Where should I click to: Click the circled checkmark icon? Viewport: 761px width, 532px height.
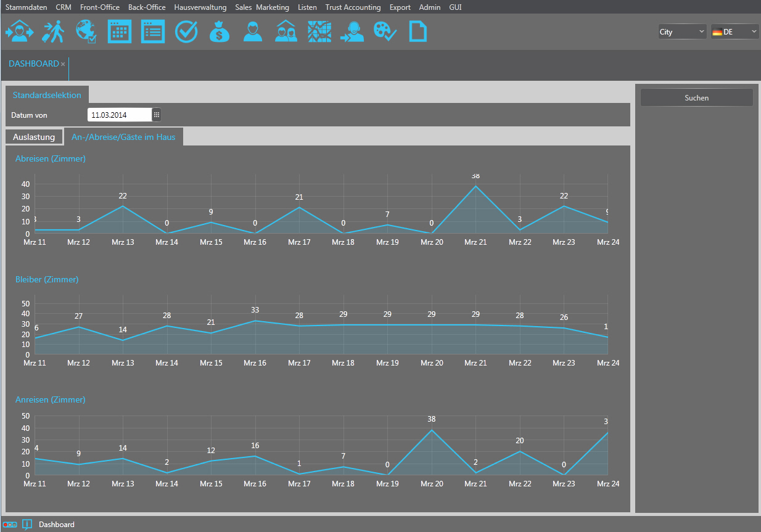point(186,31)
